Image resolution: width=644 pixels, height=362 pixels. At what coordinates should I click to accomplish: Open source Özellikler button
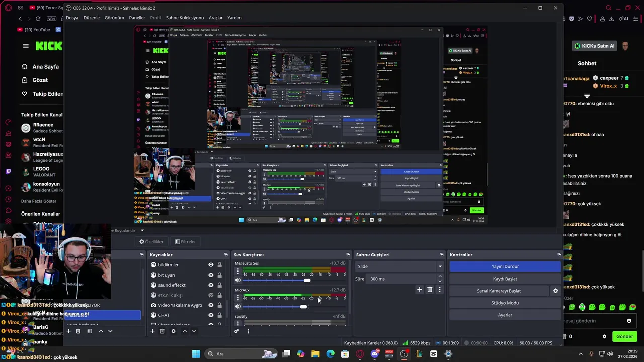pos(151,242)
